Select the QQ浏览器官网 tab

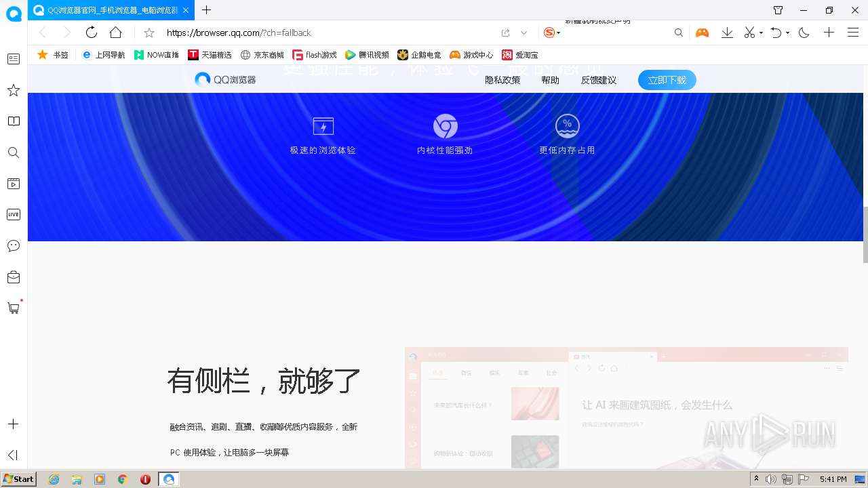tap(111, 10)
